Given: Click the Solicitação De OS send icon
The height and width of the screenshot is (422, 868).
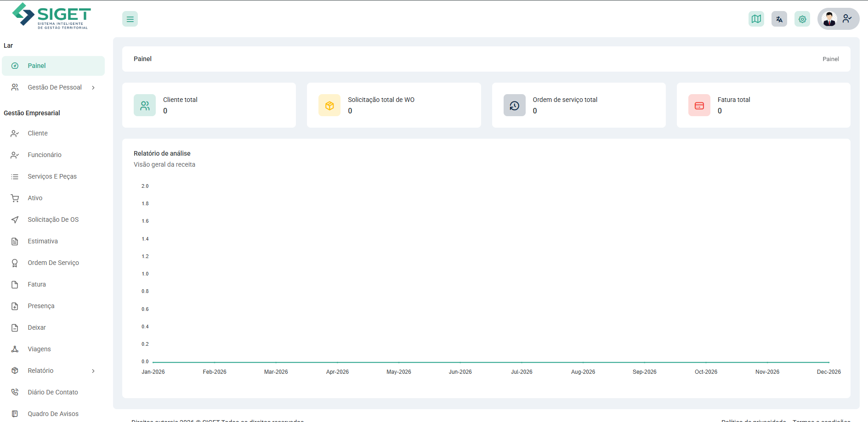Looking at the screenshot, I should tap(15, 219).
